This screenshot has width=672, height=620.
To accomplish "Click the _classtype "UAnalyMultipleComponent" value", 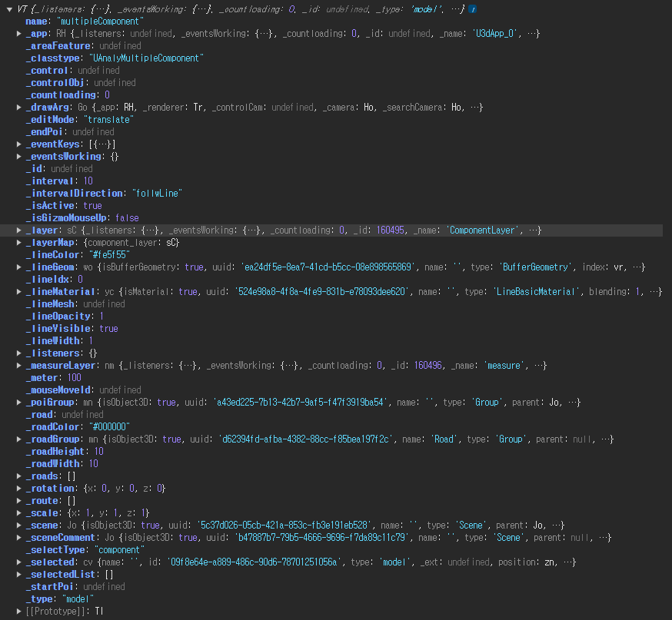I will (146, 58).
